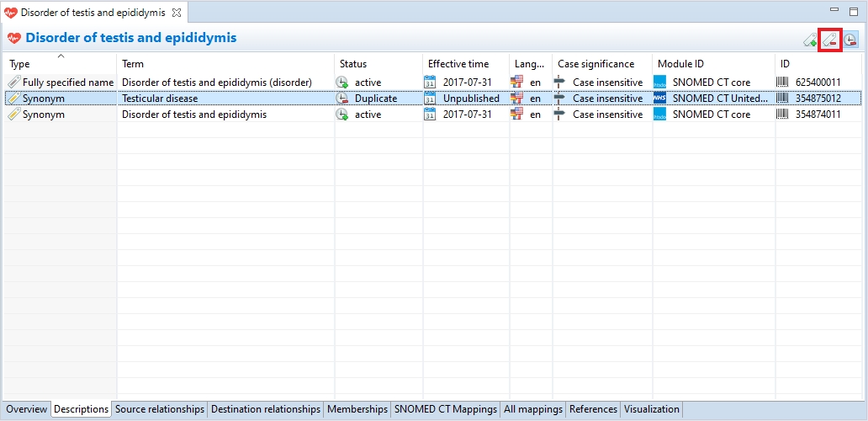Click the NHS module icon for SNOMED CT United
868x421 pixels.
point(659,99)
